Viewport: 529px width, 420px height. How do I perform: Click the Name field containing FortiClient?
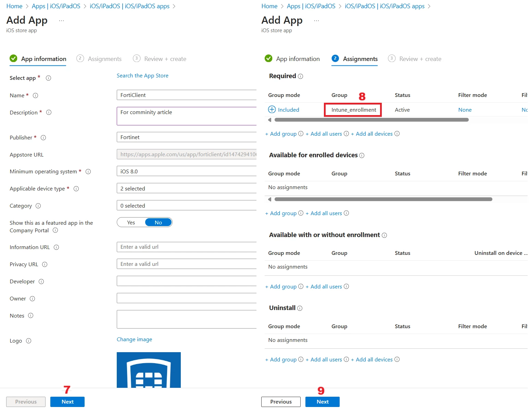point(187,95)
